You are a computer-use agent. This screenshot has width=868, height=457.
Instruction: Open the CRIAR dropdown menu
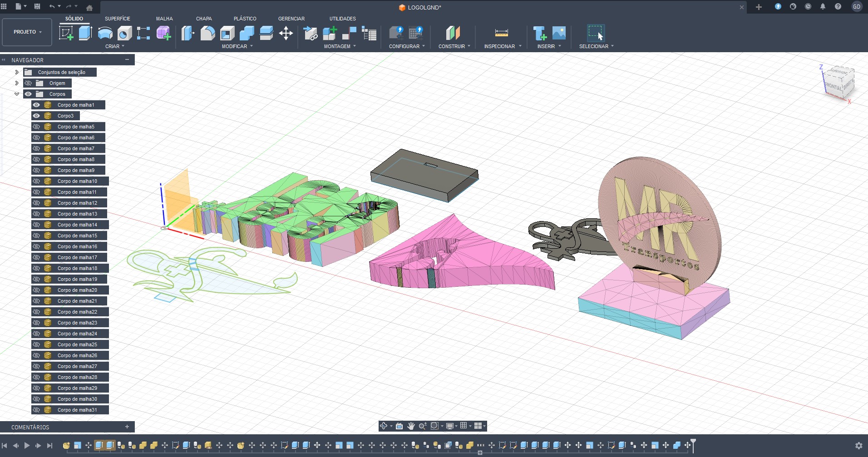tap(114, 46)
